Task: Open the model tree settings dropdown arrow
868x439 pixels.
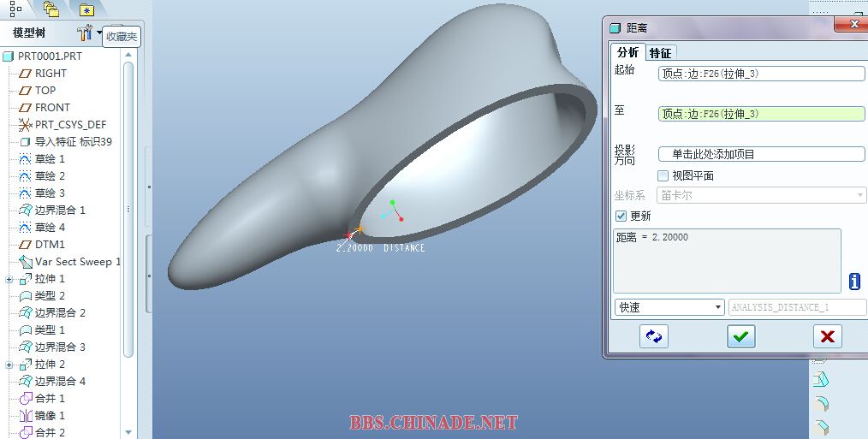Action: [99, 33]
